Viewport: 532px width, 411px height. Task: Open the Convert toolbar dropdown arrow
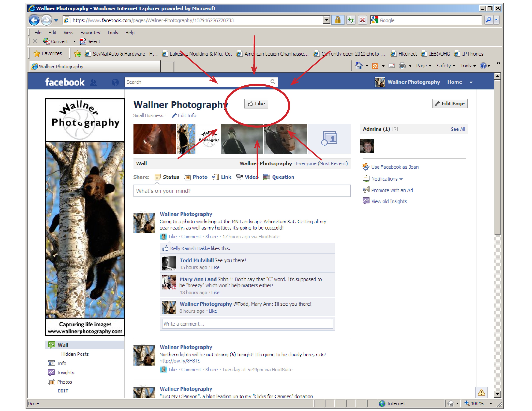click(x=74, y=42)
